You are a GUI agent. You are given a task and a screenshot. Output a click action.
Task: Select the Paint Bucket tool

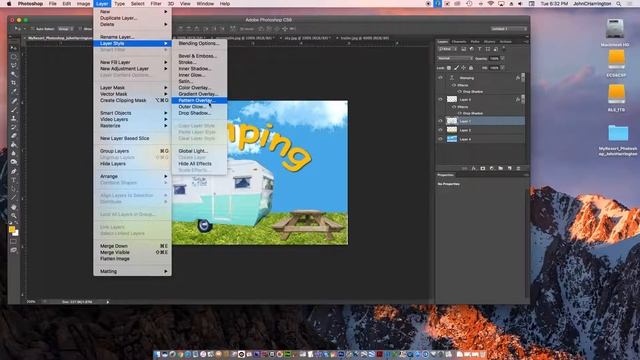click(13, 144)
